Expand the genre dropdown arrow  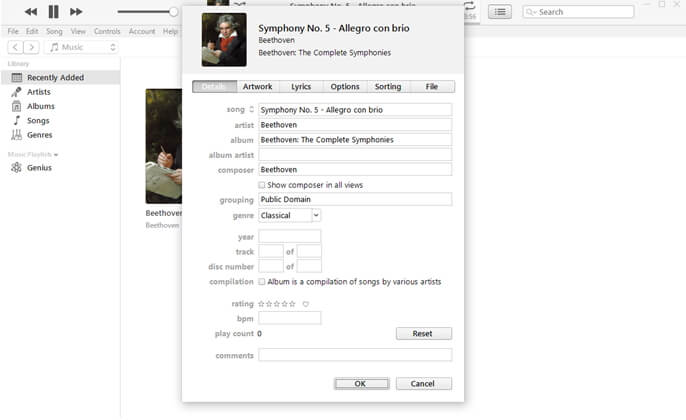tap(316, 215)
